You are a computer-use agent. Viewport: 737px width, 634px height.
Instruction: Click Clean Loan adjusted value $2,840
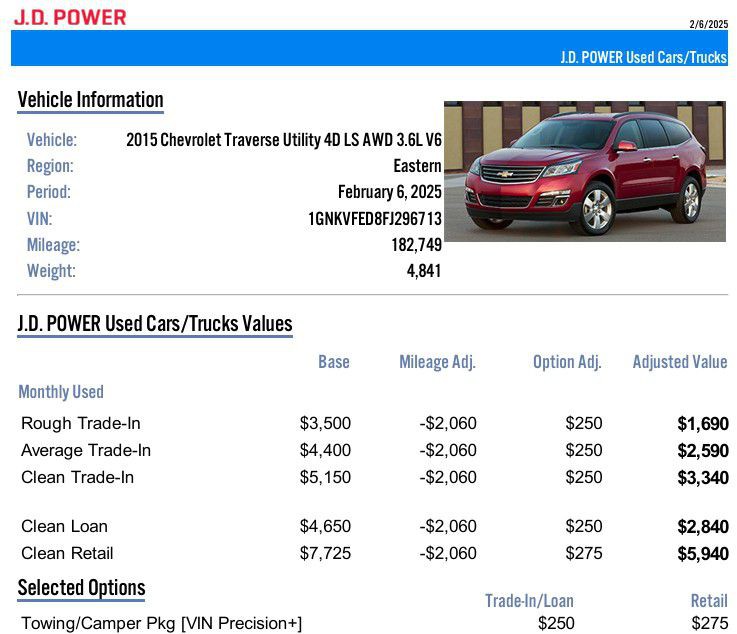[703, 527]
